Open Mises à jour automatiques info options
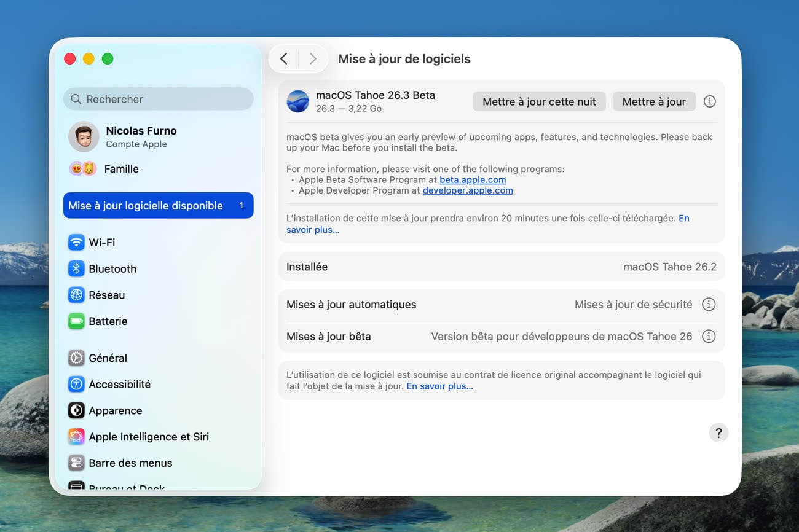Screen dimensions: 799x532 [x=709, y=305]
